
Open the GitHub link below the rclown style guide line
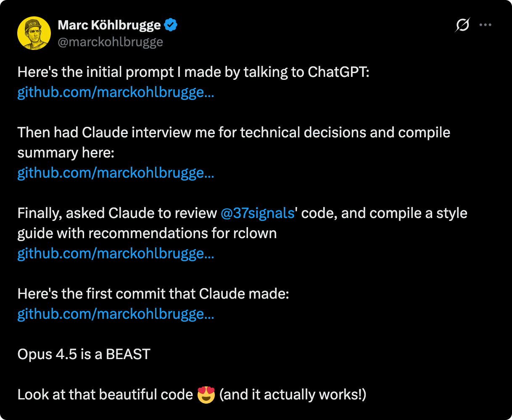(x=116, y=254)
